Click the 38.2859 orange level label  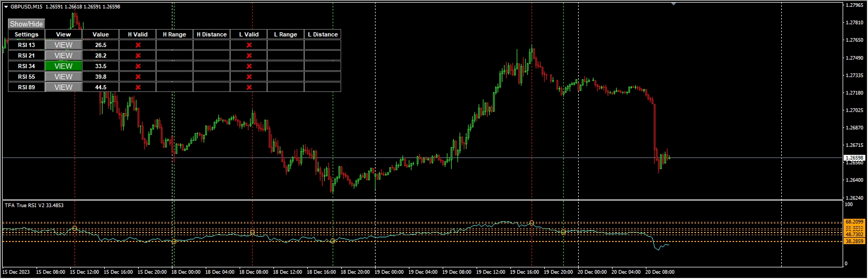point(854,241)
